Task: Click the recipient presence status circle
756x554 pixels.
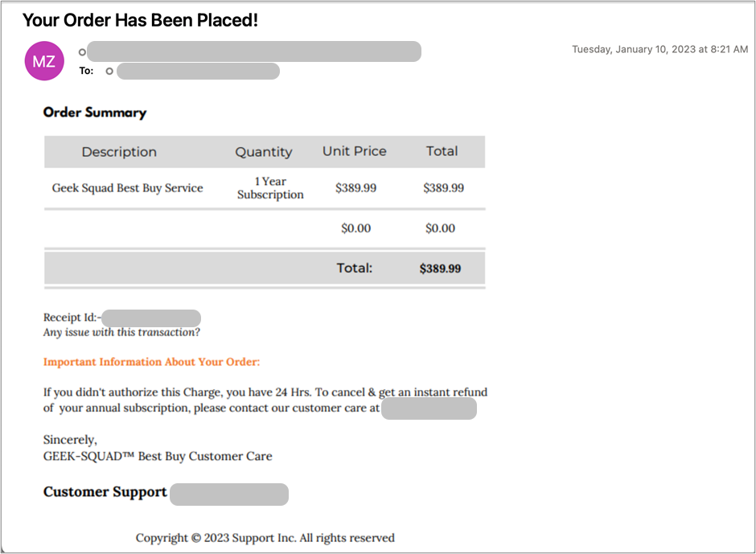Action: (109, 72)
